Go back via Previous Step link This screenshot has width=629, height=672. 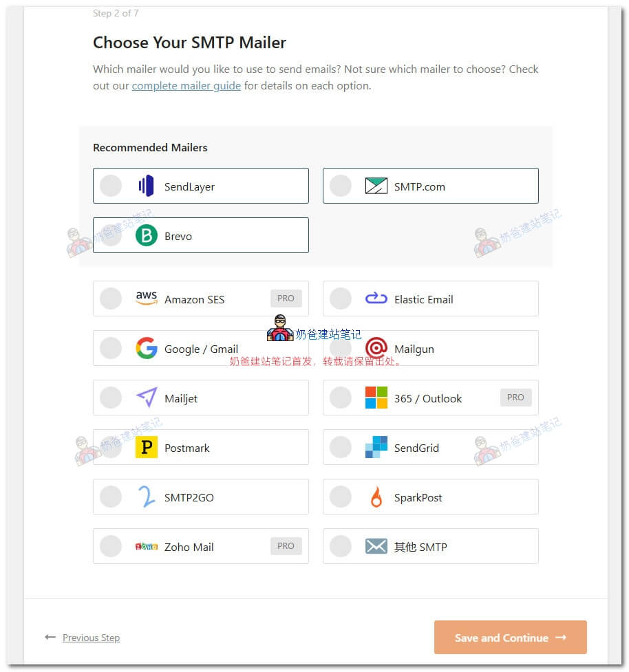pyautogui.click(x=91, y=638)
